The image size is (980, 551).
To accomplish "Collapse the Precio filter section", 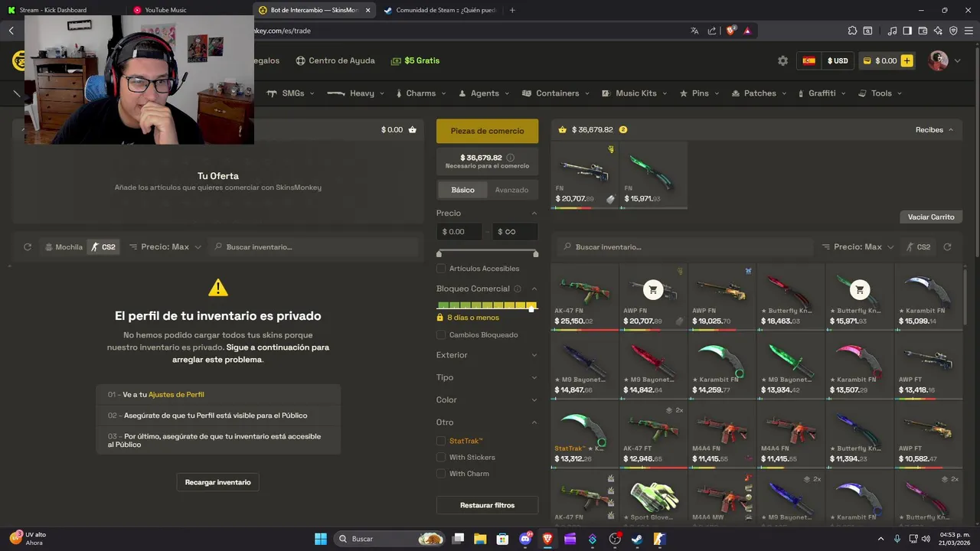I will (487, 213).
